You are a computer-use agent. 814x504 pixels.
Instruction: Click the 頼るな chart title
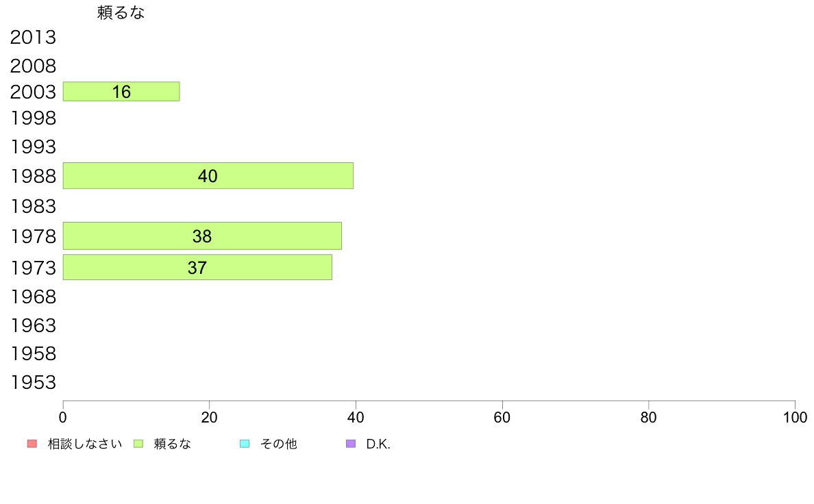pos(121,12)
